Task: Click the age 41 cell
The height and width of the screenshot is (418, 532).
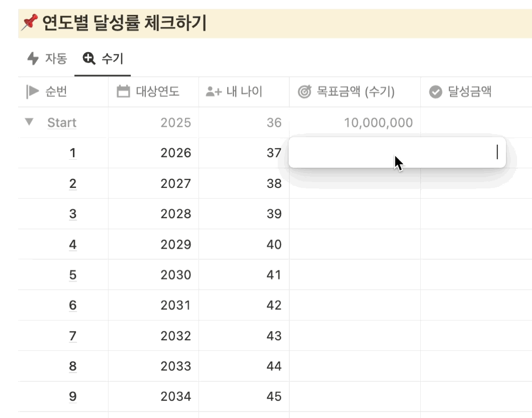Action: pyautogui.click(x=244, y=275)
